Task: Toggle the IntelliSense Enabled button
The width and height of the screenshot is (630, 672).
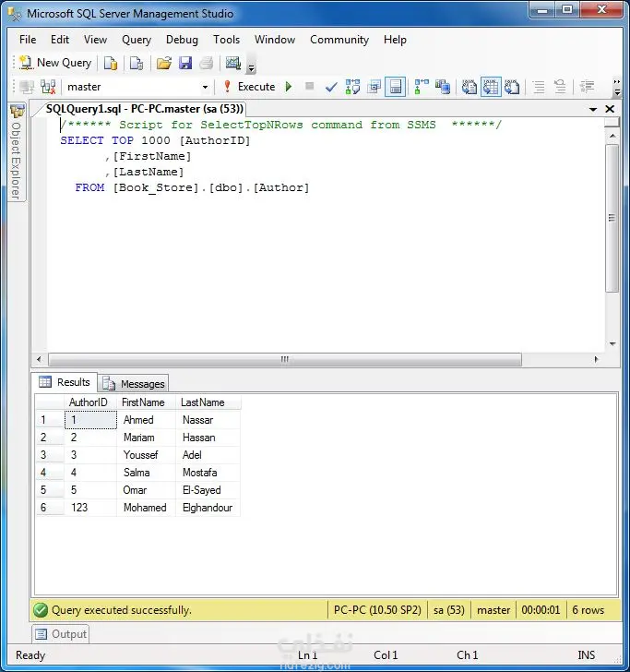Action: point(396,87)
